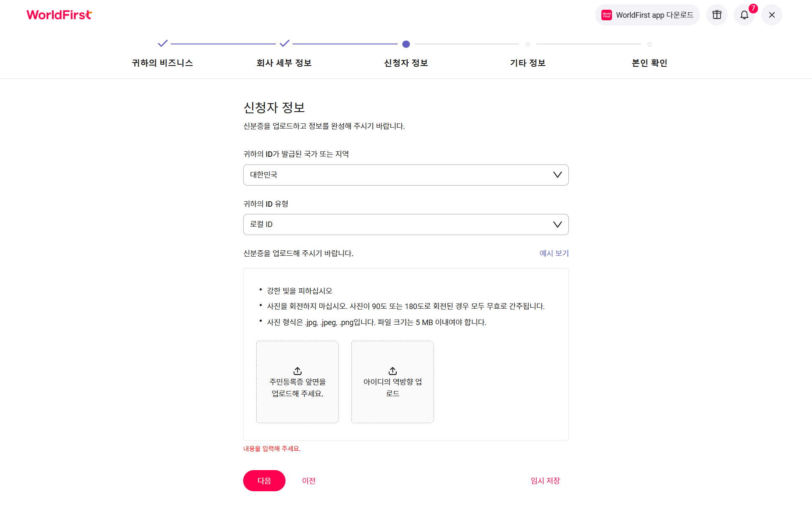The height and width of the screenshot is (509, 812).
Task: Open notifications bell with badge
Action: [744, 15]
